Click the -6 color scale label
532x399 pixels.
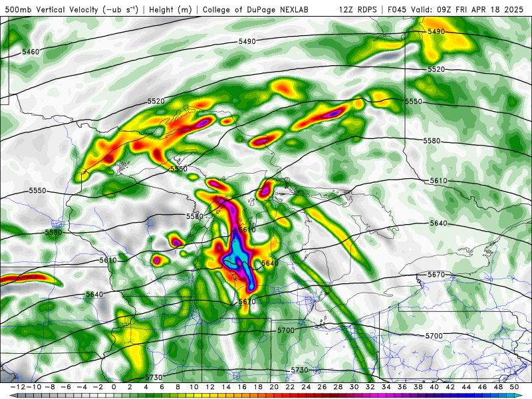pos(65,387)
